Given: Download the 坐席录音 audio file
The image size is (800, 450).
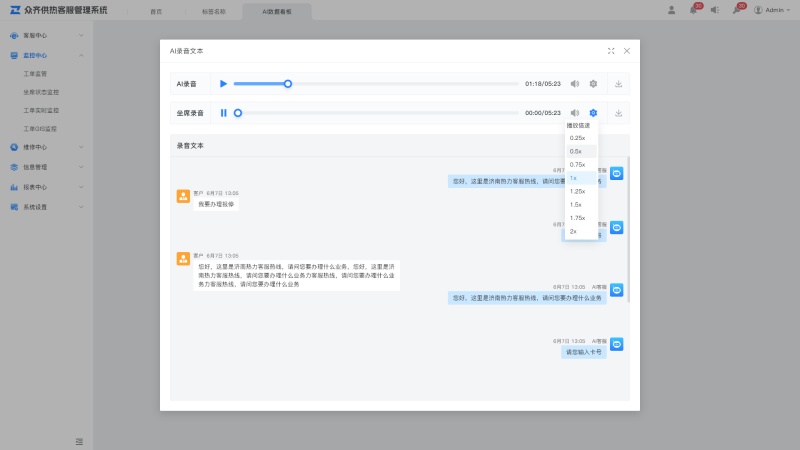Looking at the screenshot, I should pyautogui.click(x=619, y=113).
